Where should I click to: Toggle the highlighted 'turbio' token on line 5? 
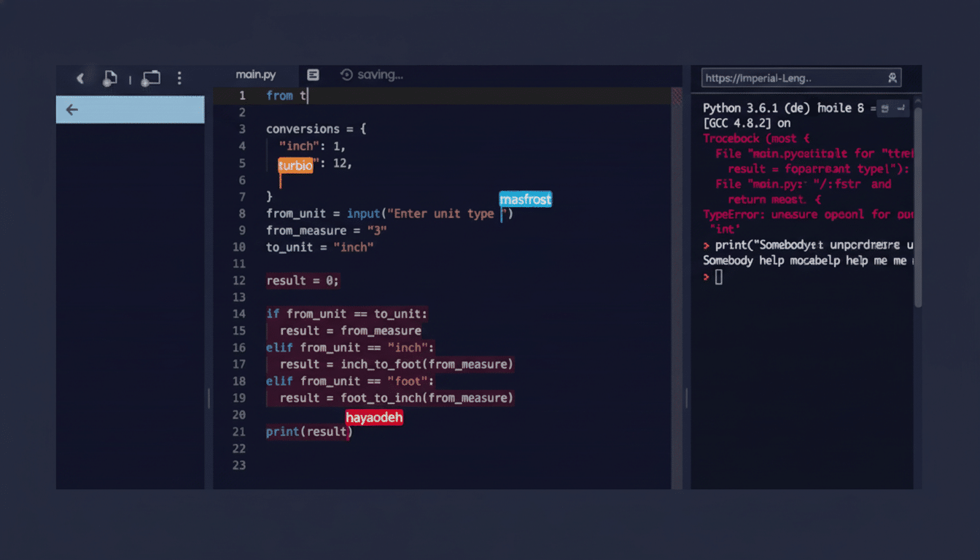pos(295,166)
